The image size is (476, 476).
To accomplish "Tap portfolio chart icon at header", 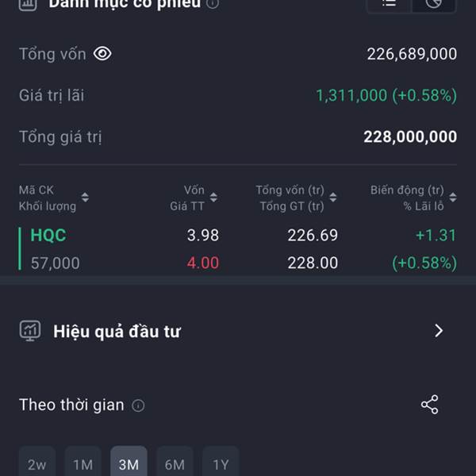I will click(x=28, y=4).
